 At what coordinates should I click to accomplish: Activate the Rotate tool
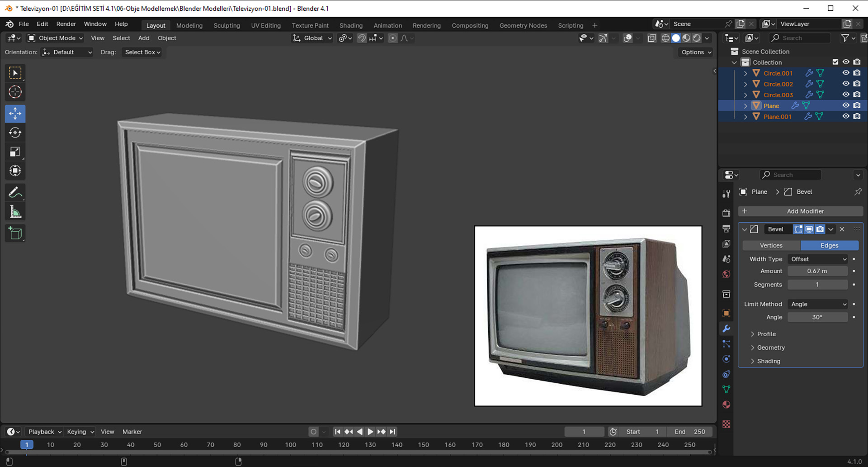[15, 133]
